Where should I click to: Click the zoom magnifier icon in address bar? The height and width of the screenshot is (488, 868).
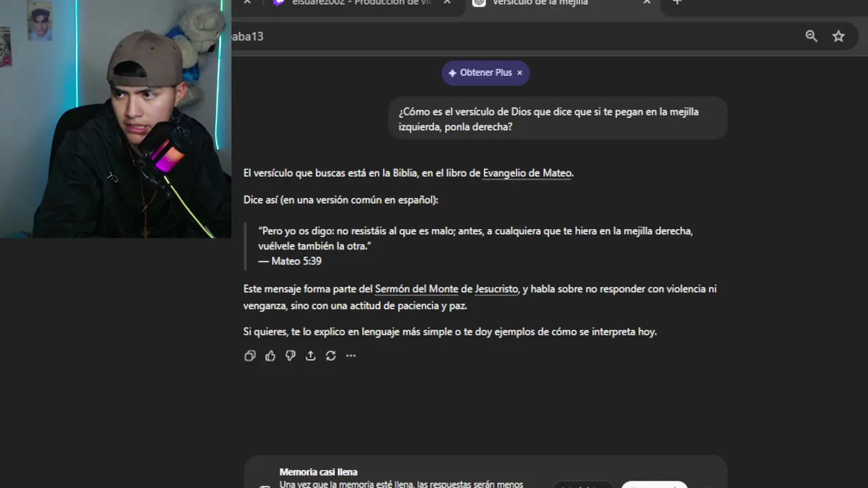[811, 37]
